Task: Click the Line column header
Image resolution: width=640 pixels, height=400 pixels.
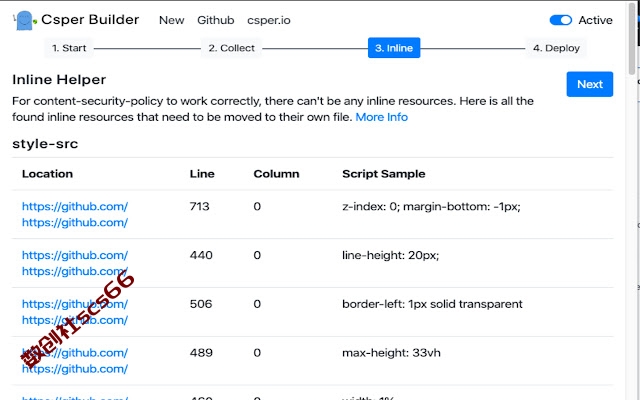Action: tap(202, 174)
